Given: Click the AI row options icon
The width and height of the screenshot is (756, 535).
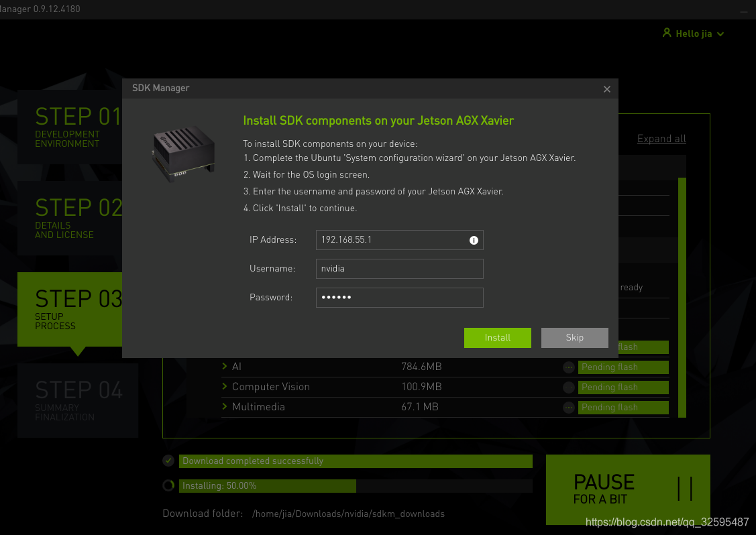Looking at the screenshot, I should tap(568, 367).
